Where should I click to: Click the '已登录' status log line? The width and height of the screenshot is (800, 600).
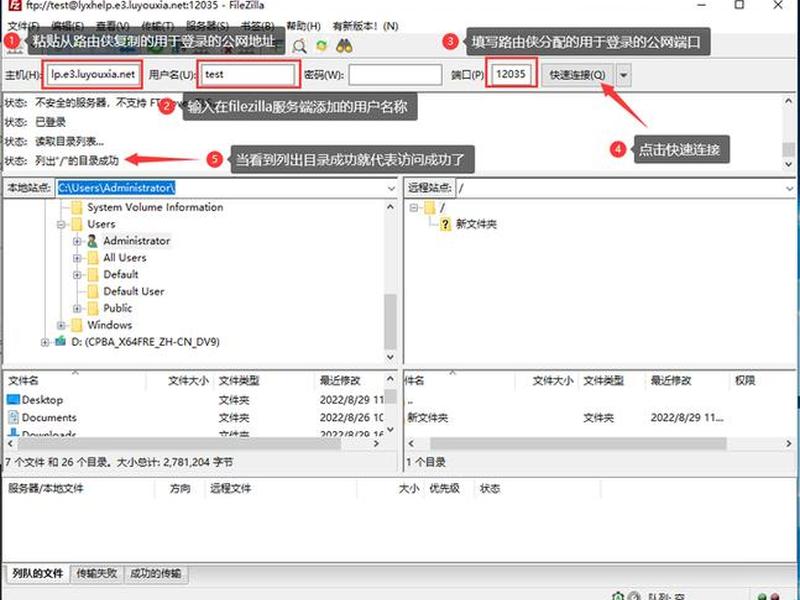click(51, 122)
